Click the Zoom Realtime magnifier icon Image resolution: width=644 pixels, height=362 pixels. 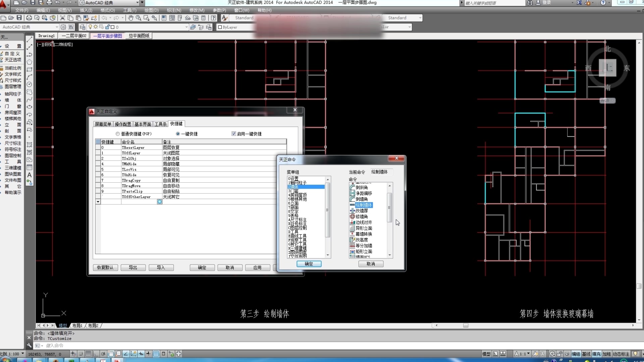(138, 18)
